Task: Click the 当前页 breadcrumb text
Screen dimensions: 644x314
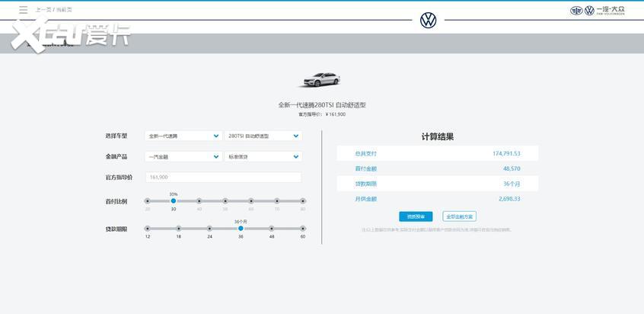Action: tap(64, 10)
